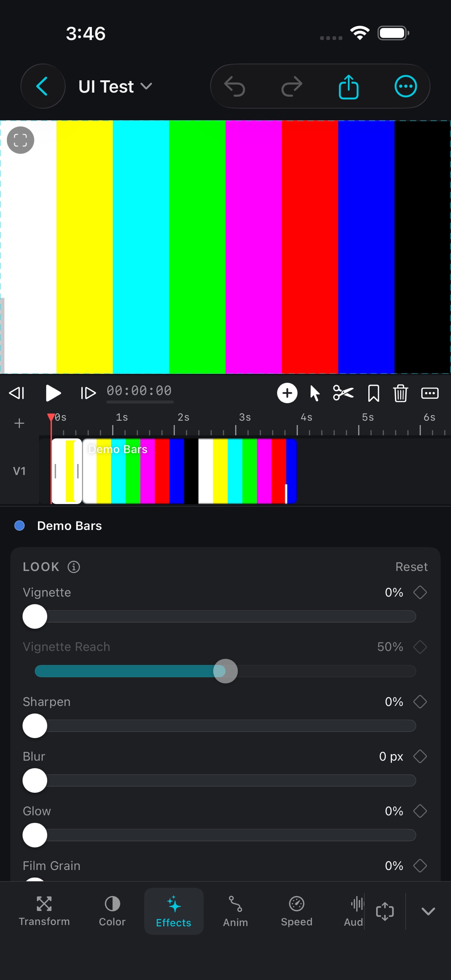Tap the Blur slider handle

pyautogui.click(x=35, y=780)
